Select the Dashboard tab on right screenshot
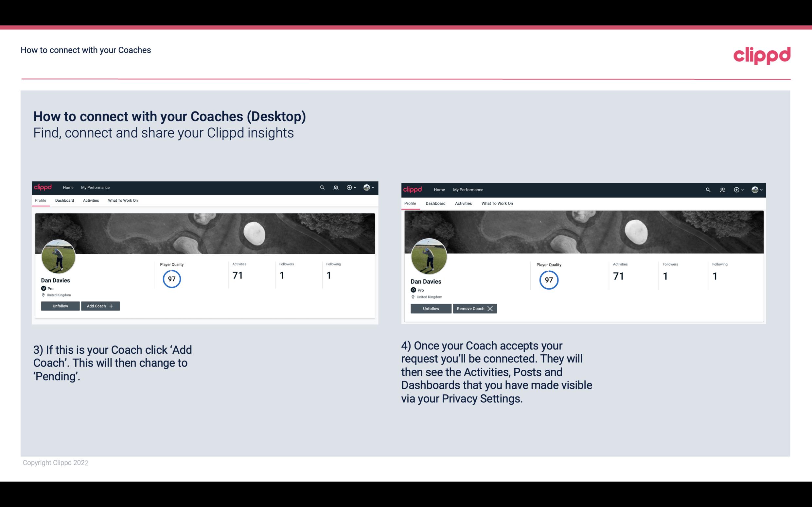812x507 pixels. point(435,203)
